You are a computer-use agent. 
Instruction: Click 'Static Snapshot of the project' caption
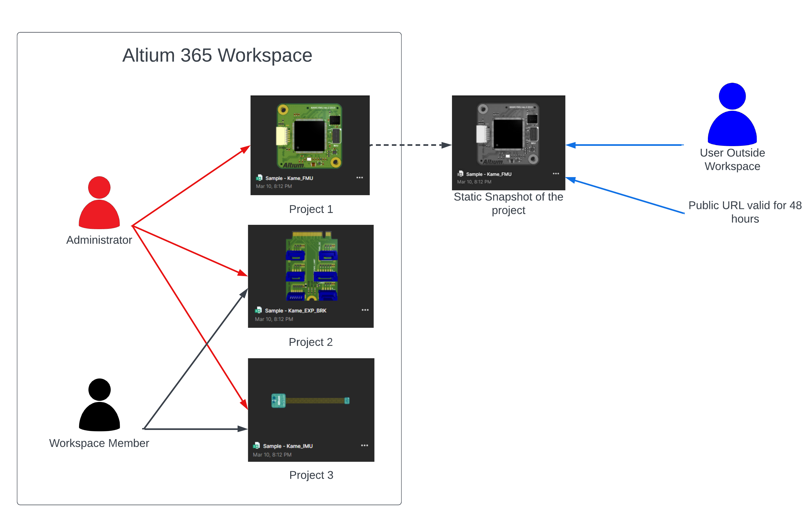coord(508,204)
